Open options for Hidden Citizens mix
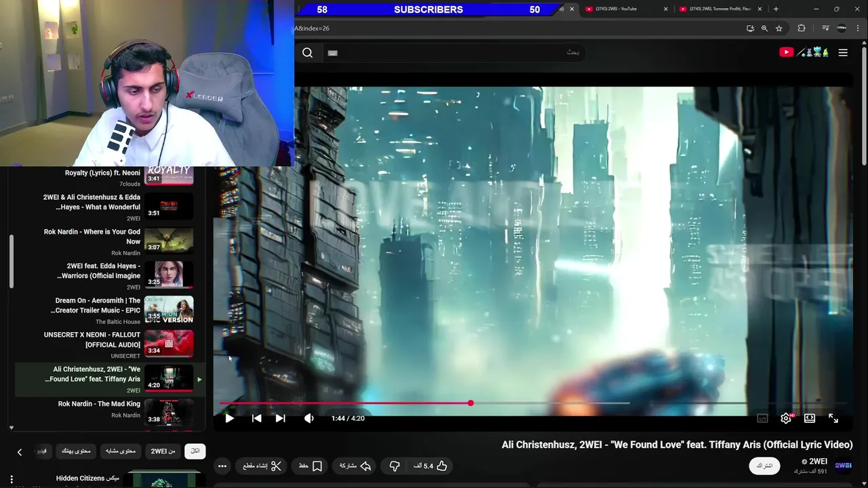Screen dimensions: 868x488 pyautogui.click(x=12, y=479)
